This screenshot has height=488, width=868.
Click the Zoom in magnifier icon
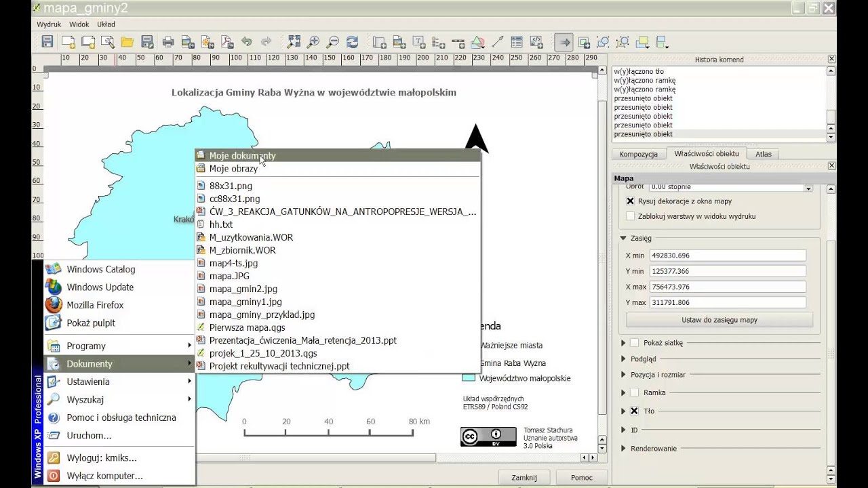(313, 42)
